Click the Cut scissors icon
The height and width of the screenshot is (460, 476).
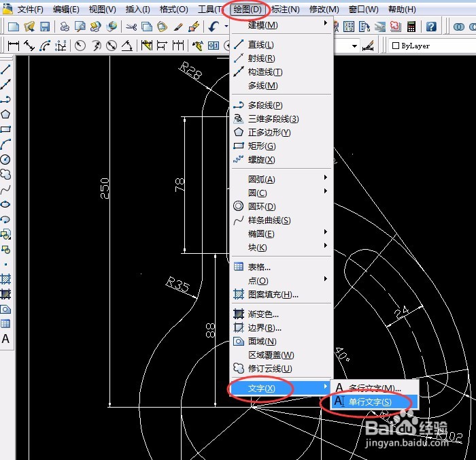pos(131,27)
